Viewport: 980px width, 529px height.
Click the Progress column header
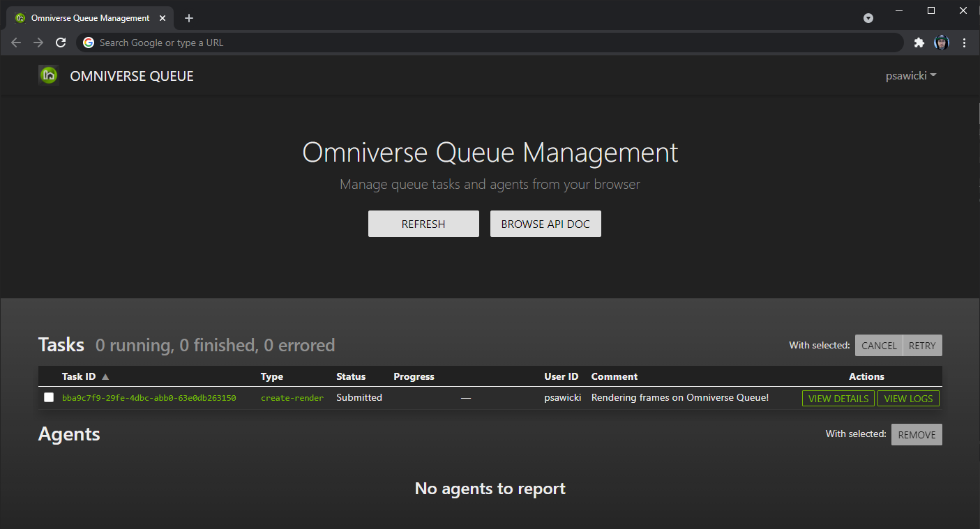tap(414, 376)
